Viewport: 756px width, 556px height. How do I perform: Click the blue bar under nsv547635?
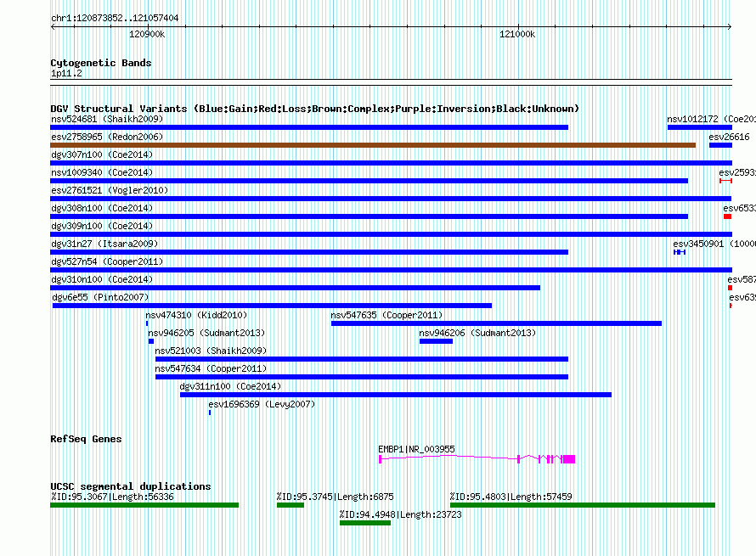point(496,323)
